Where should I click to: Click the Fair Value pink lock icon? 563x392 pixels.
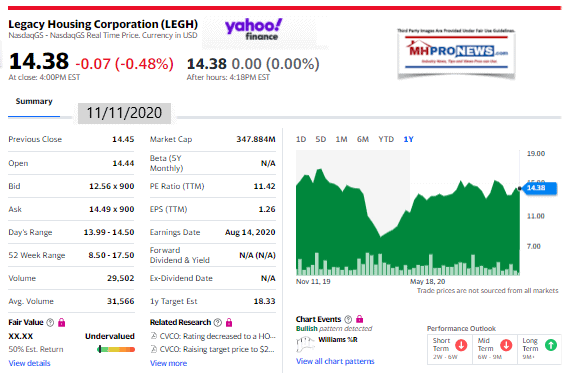tap(62, 322)
